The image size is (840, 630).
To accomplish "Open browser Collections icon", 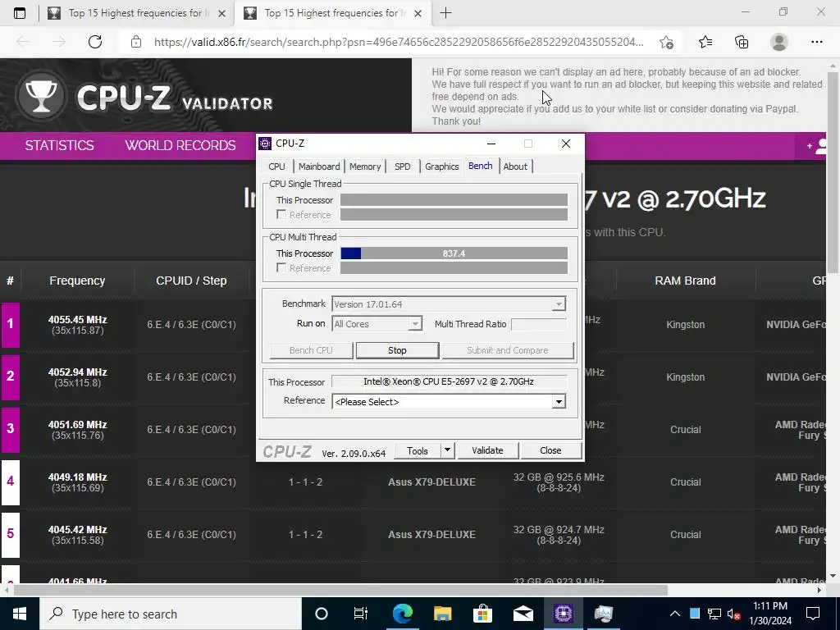I will [x=742, y=42].
